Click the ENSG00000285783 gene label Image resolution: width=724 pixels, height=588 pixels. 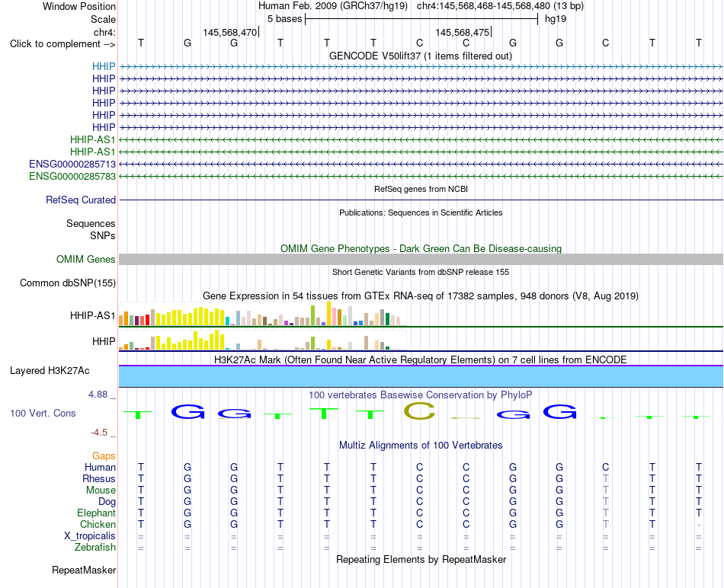[72, 176]
